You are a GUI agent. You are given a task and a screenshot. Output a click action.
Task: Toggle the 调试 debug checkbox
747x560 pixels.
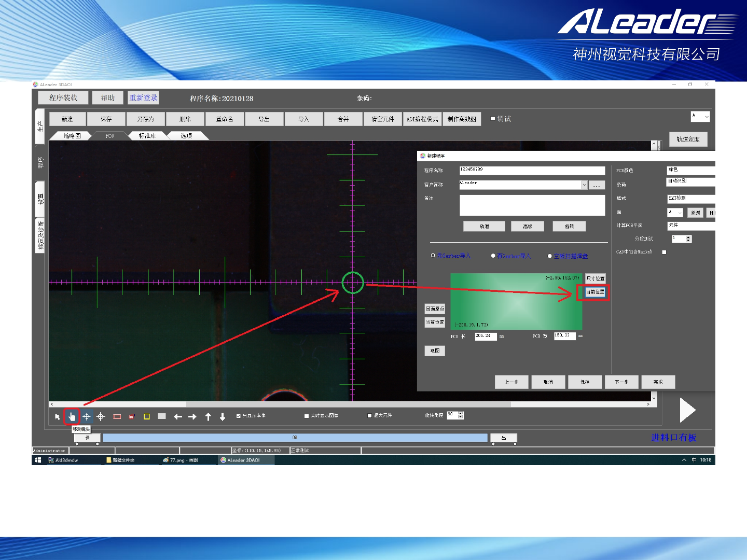pos(493,119)
